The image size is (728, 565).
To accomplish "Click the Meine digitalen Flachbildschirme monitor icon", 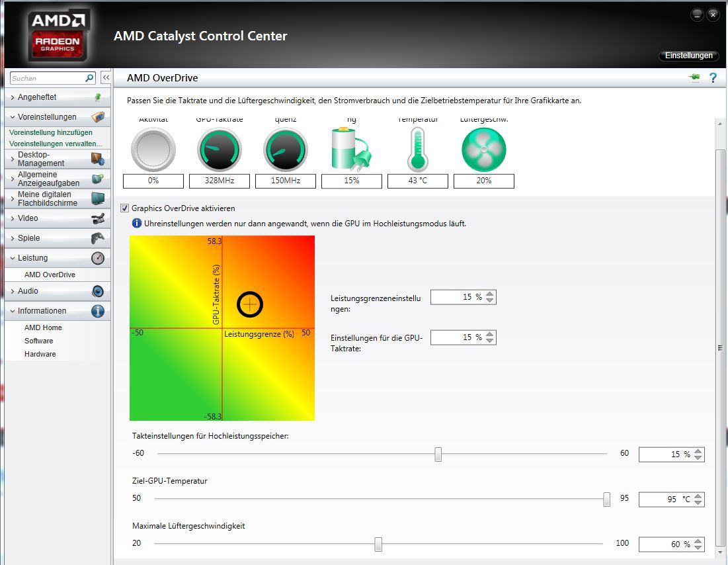I will 98,198.
